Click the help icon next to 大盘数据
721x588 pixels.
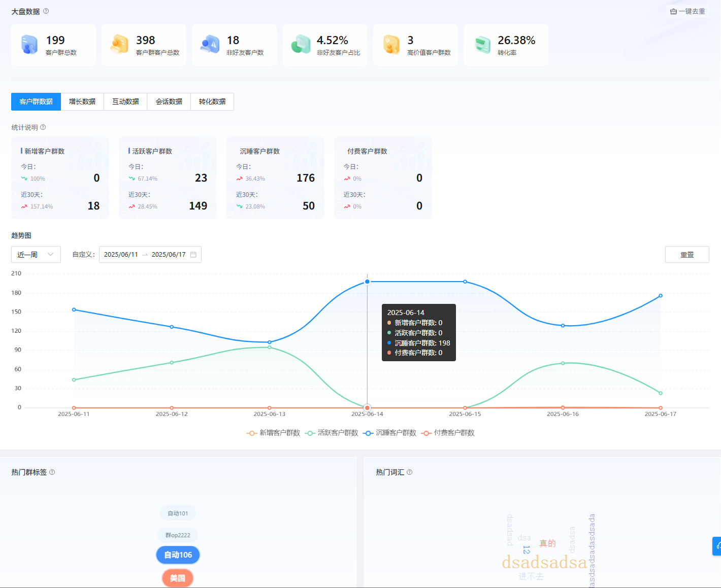[x=46, y=11]
